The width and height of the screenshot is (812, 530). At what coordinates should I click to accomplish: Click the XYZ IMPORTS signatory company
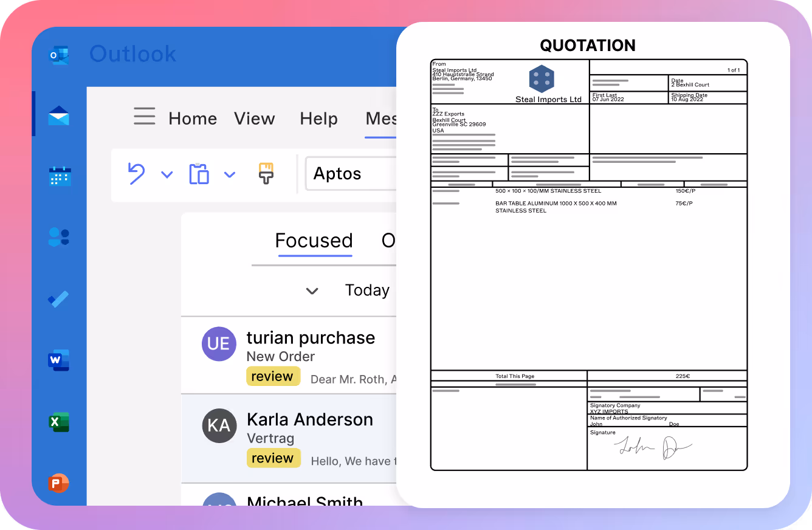coord(609,411)
